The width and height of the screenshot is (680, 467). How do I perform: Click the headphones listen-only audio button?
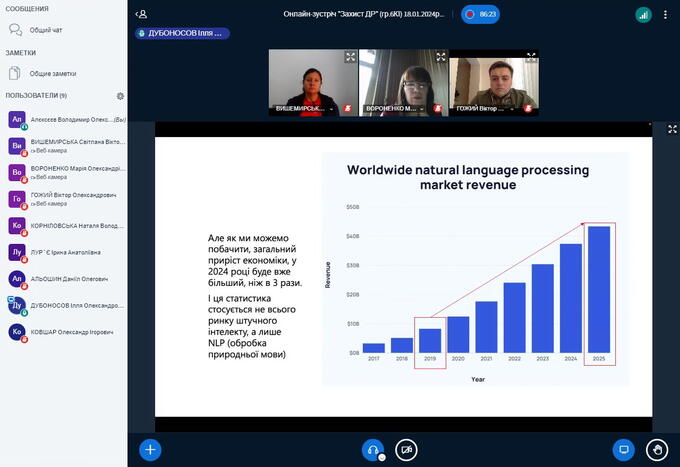373,449
